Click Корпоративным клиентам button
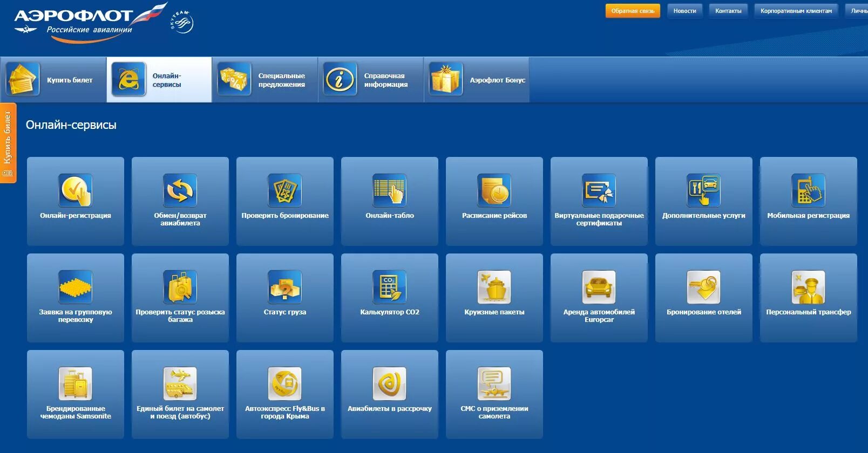The image size is (868, 453). click(x=796, y=11)
